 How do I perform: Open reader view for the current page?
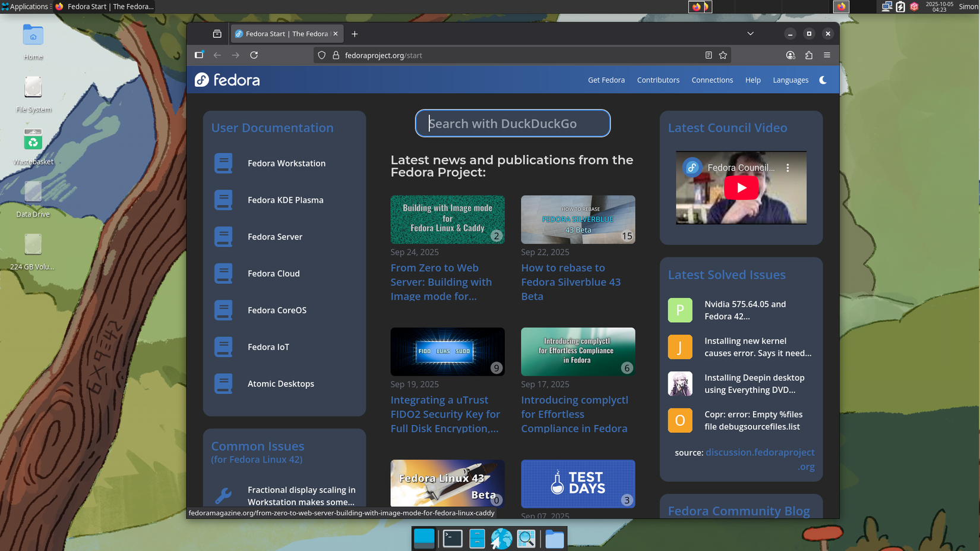click(x=708, y=55)
